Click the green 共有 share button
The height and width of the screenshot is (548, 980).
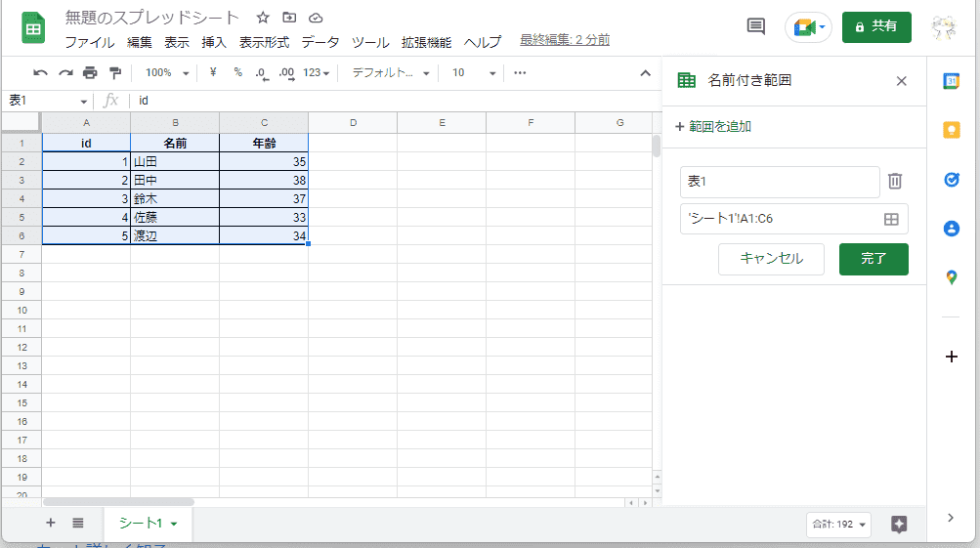[876, 27]
